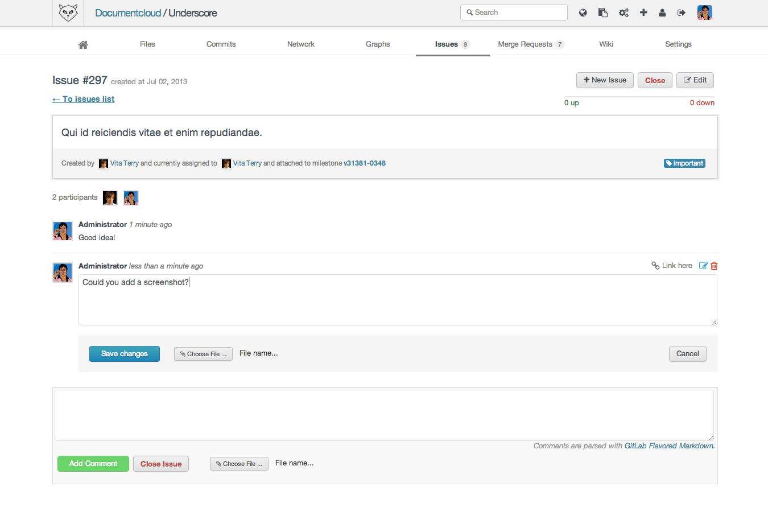
Task: Open snippets via the pages icon
Action: (x=603, y=13)
